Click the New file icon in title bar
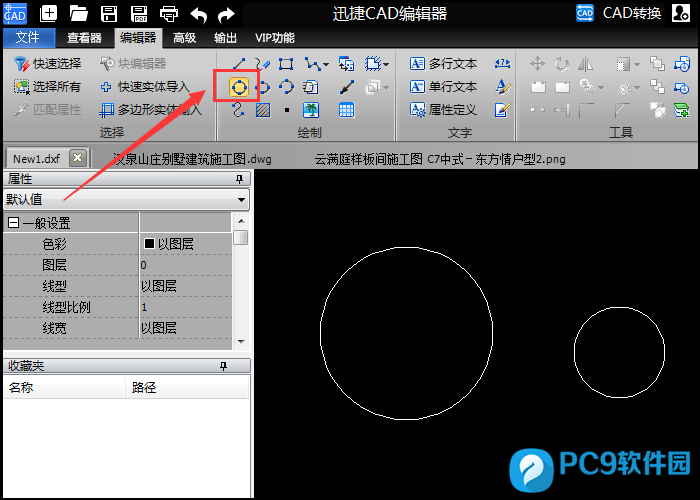 point(48,14)
